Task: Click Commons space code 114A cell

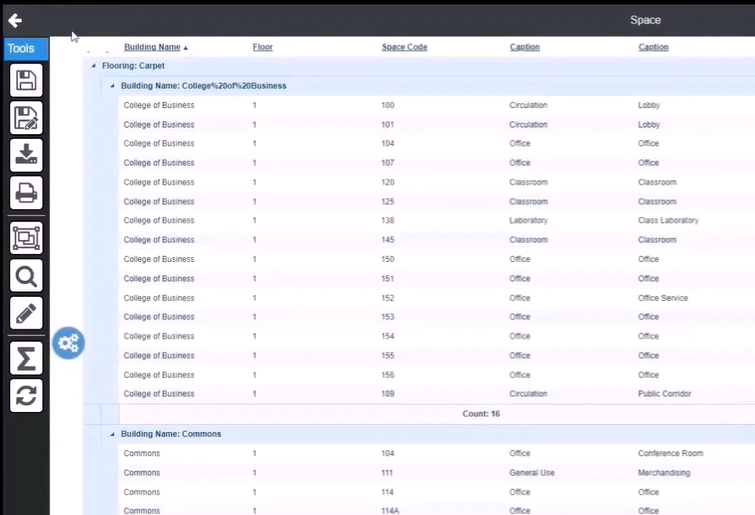Action: click(x=390, y=511)
